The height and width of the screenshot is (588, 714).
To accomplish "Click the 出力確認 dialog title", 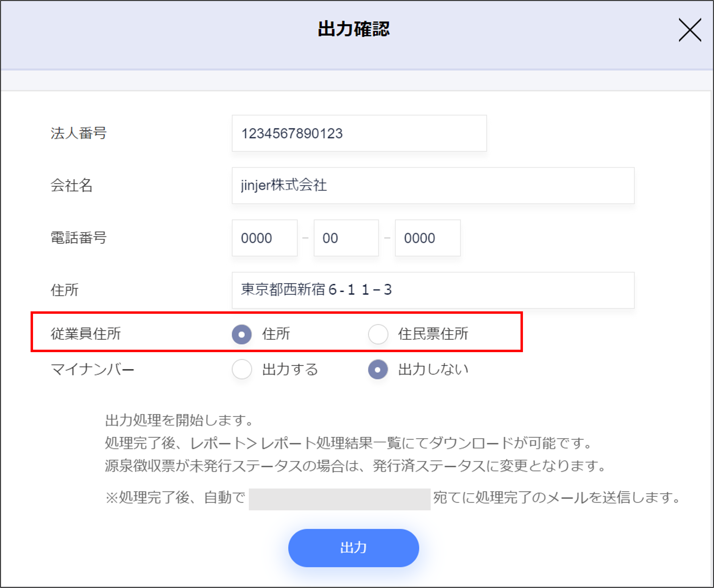I will click(353, 29).
